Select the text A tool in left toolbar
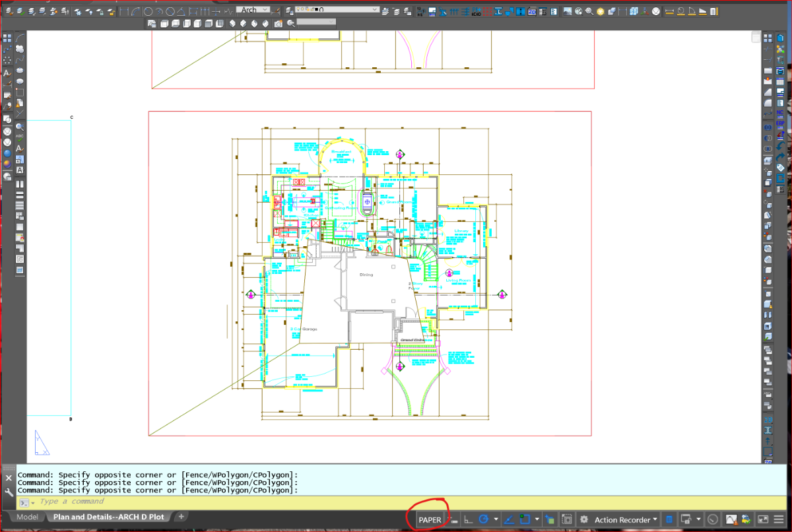This screenshot has width=792, height=532. tap(7, 73)
